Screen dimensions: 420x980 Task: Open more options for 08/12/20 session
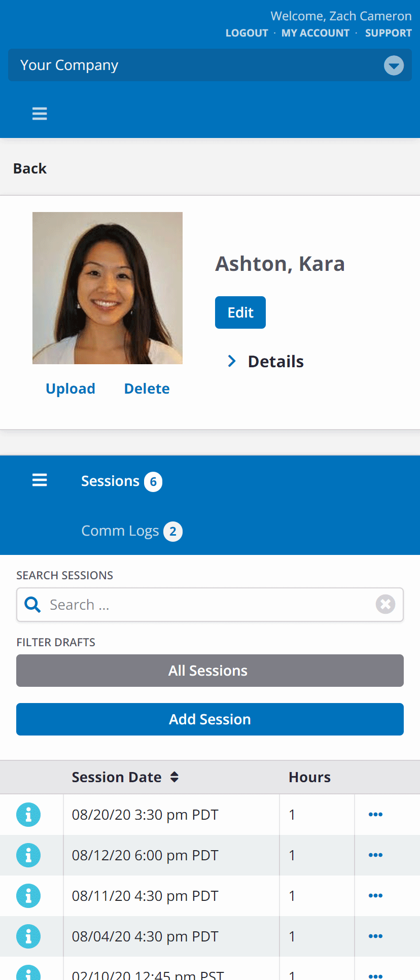coord(375,855)
